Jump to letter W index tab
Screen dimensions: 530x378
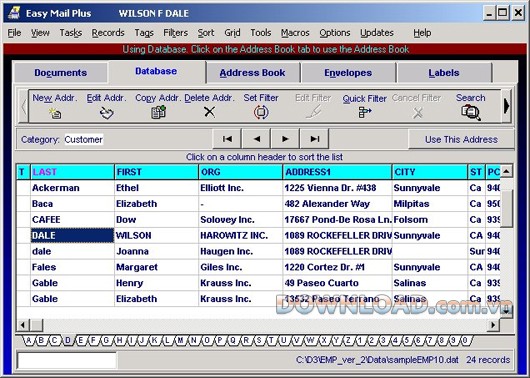310,340
